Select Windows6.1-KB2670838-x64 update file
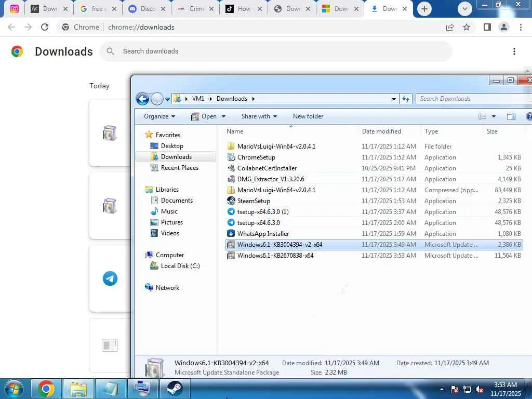This screenshot has height=399, width=532. coord(374,256)
